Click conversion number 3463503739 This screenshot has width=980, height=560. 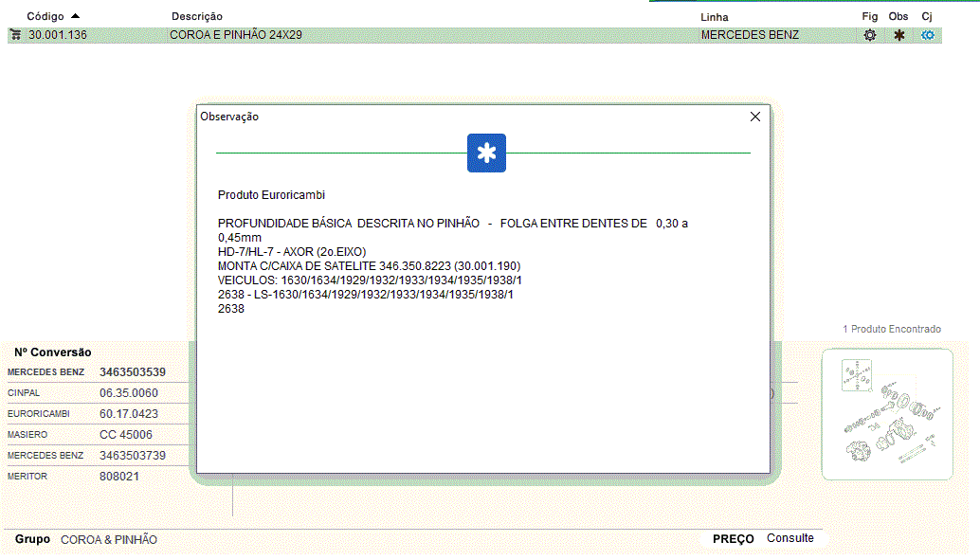[x=133, y=456]
